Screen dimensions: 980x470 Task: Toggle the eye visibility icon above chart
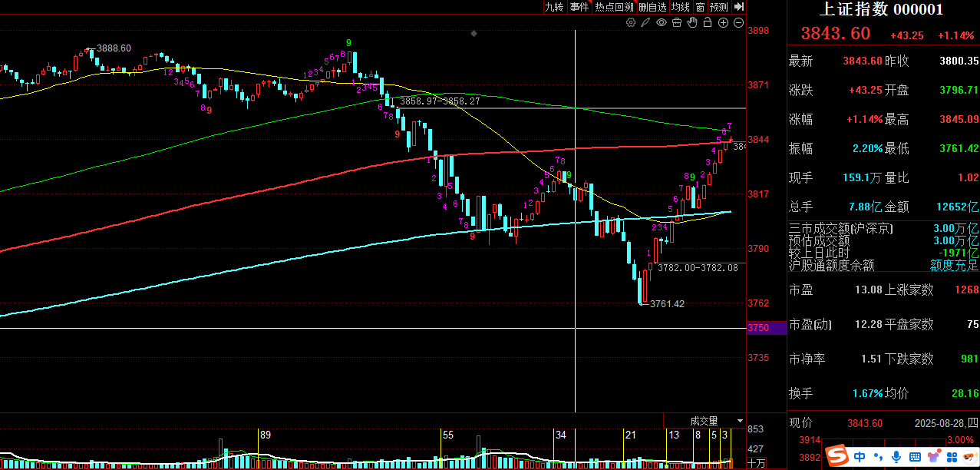tap(662, 23)
